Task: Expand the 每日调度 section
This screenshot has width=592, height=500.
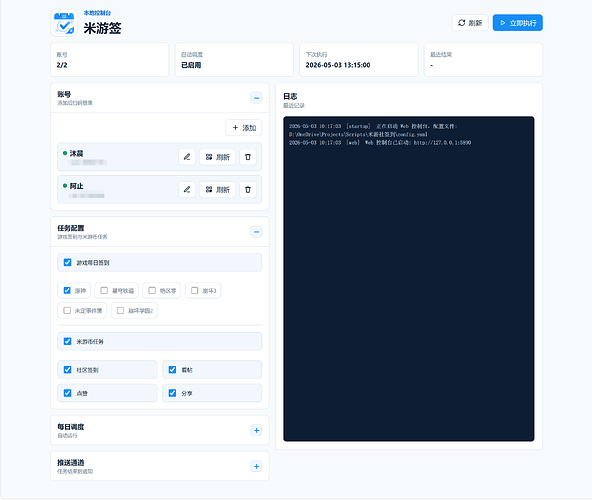Action: pos(256,430)
